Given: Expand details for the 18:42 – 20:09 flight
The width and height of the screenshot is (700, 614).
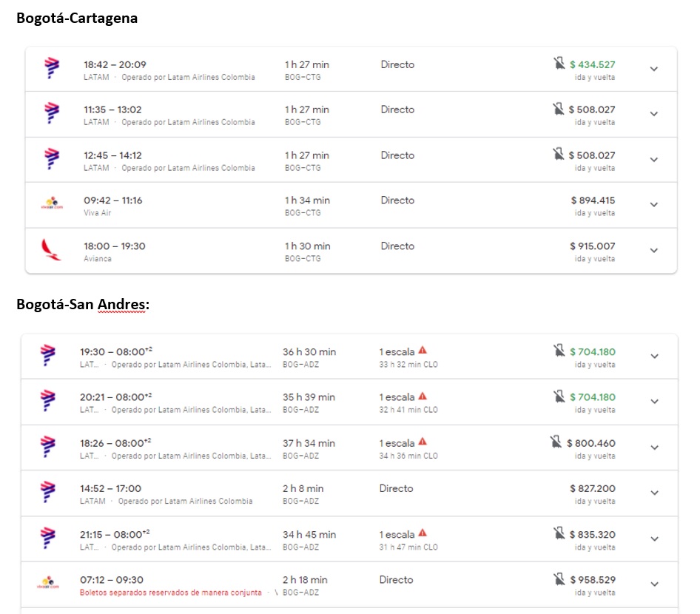Looking at the screenshot, I should tap(653, 69).
